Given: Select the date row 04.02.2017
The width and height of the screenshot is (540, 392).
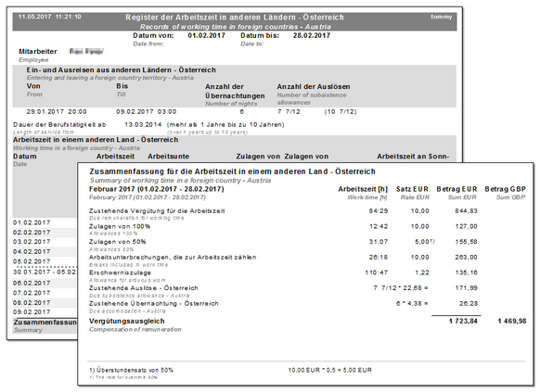Looking at the screenshot, I should (32, 251).
